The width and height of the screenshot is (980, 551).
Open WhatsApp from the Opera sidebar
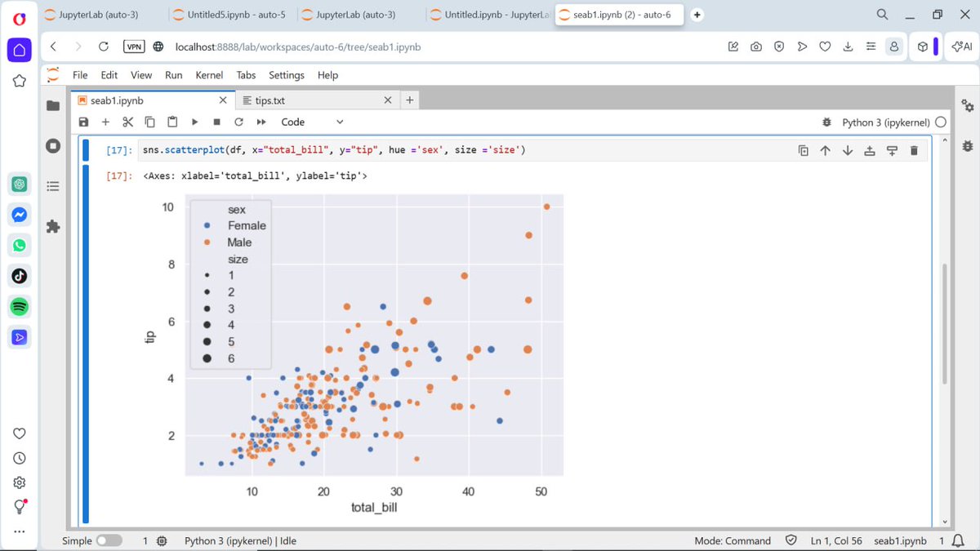pyautogui.click(x=20, y=245)
